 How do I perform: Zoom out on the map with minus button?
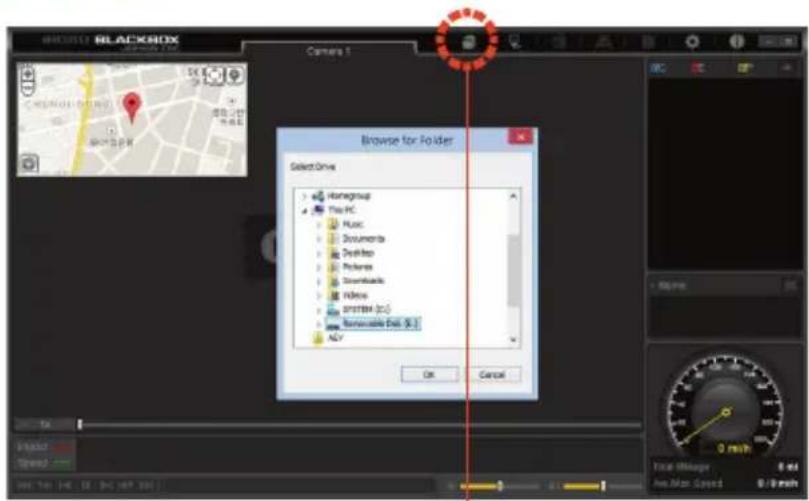[x=28, y=88]
